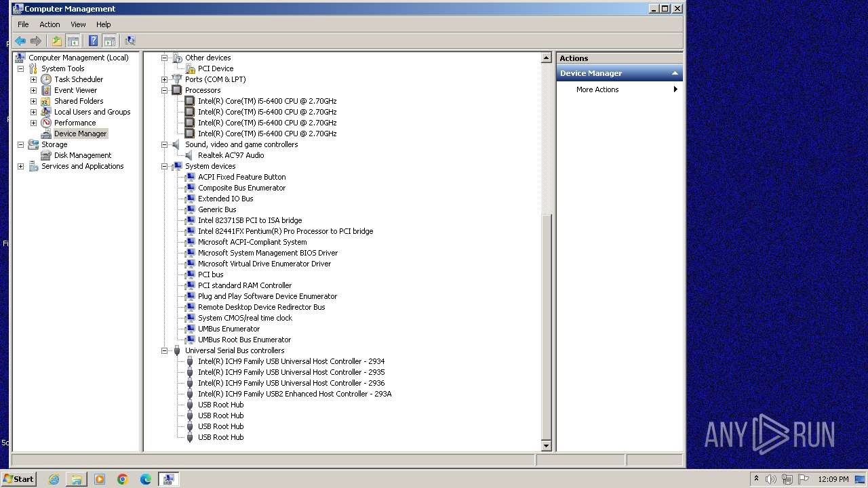Image resolution: width=868 pixels, height=488 pixels.
Task: Collapse Sound, video and game controllers
Action: coord(164,144)
